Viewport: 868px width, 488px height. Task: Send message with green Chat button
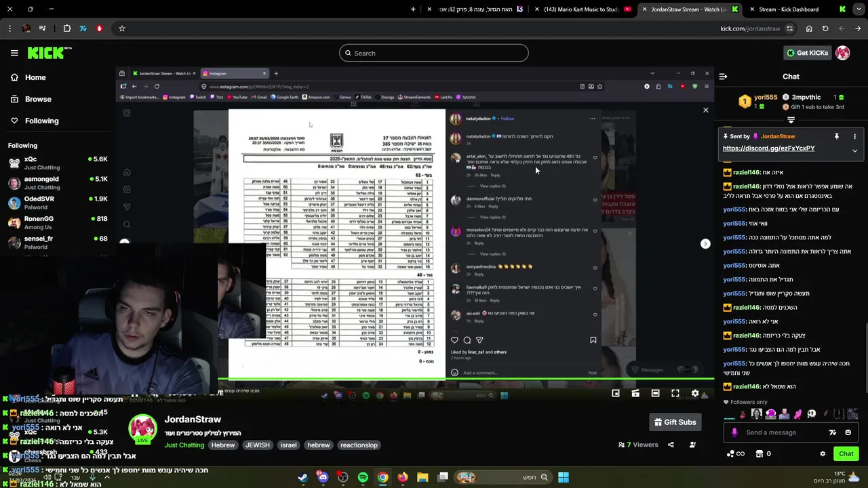point(846,453)
